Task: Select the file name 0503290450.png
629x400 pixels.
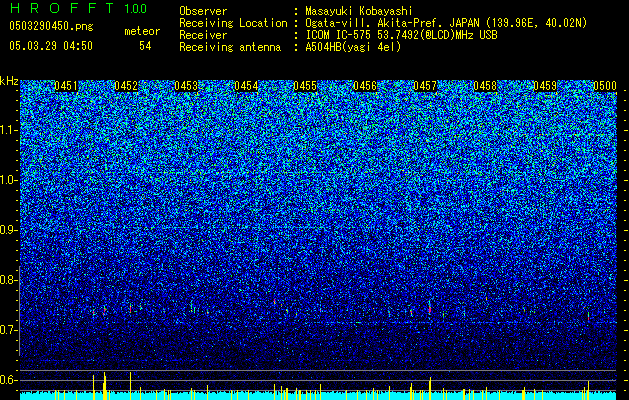Action: (x=51, y=26)
